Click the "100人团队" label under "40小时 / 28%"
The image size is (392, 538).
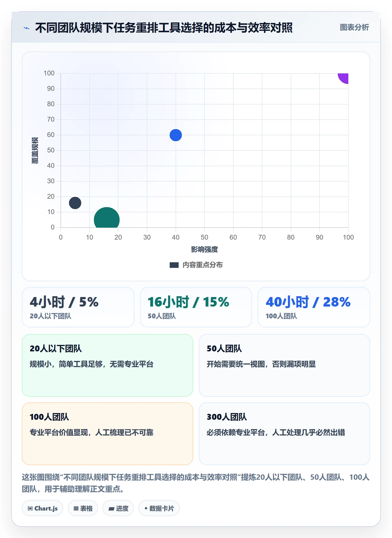(281, 316)
